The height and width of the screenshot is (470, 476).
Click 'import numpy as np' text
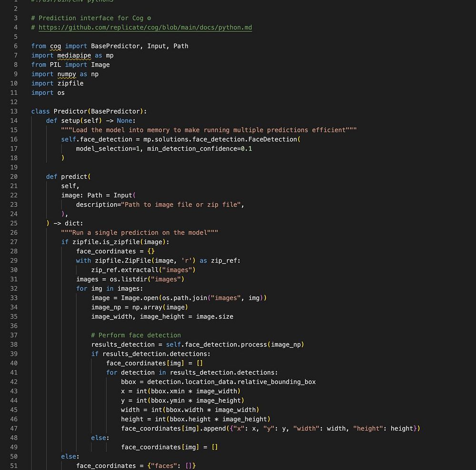coord(65,74)
